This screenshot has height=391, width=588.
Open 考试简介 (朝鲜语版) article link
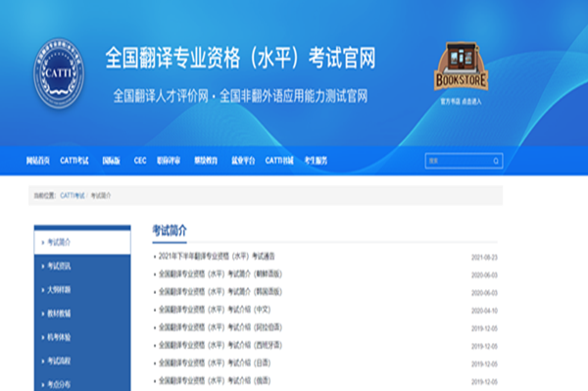[x=220, y=274]
